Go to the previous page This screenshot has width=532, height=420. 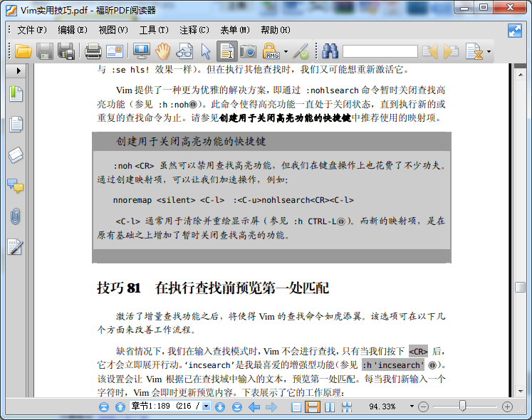point(120,406)
